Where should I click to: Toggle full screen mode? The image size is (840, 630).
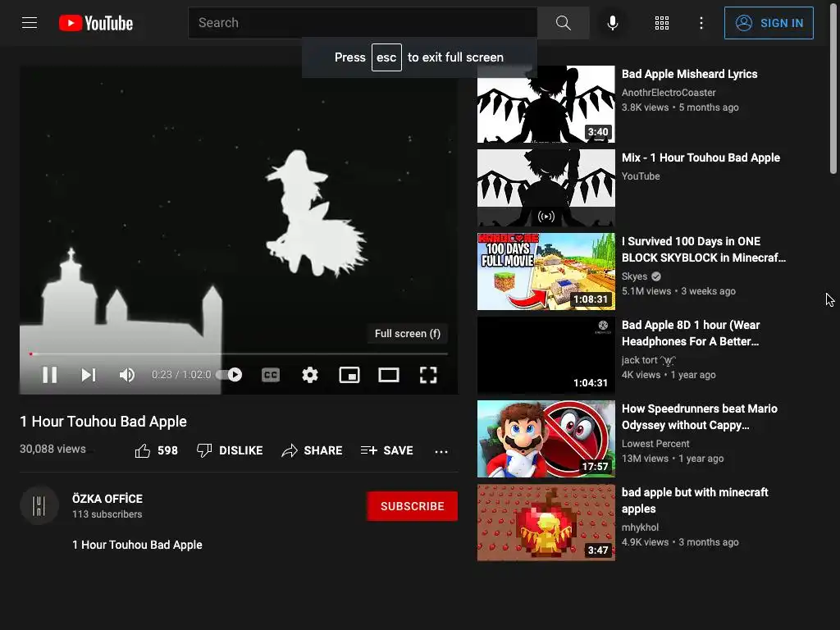[x=428, y=374]
